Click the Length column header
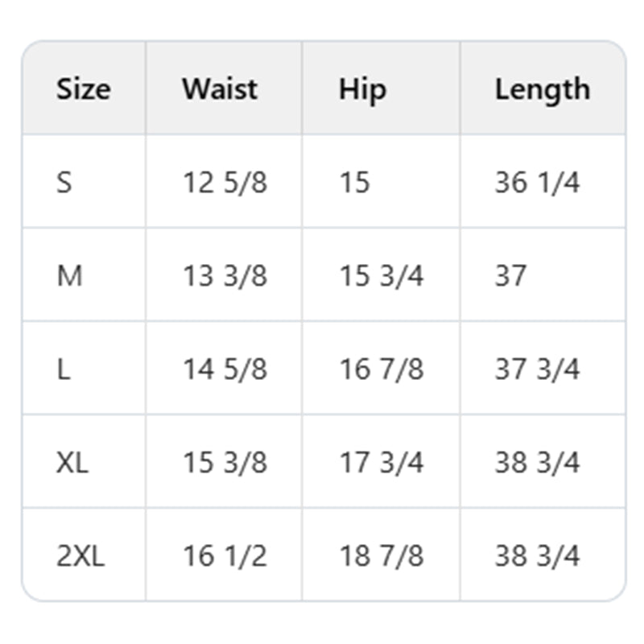This screenshot has width=644, height=644. (542, 89)
